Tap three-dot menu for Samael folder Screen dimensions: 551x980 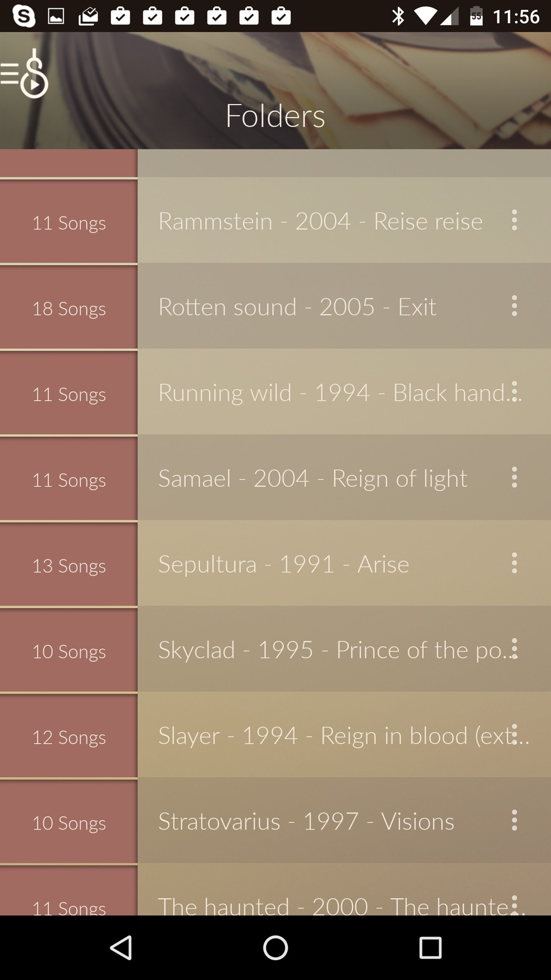514,477
